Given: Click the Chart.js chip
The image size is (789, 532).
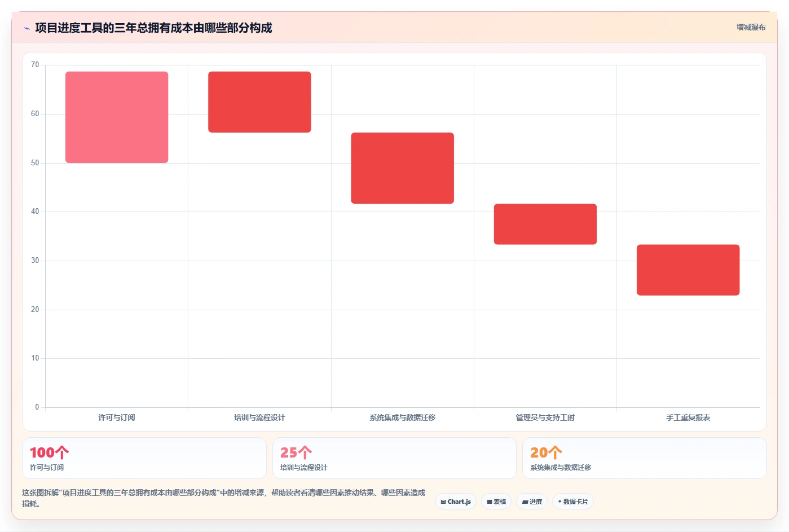Looking at the screenshot, I should pos(456,502).
